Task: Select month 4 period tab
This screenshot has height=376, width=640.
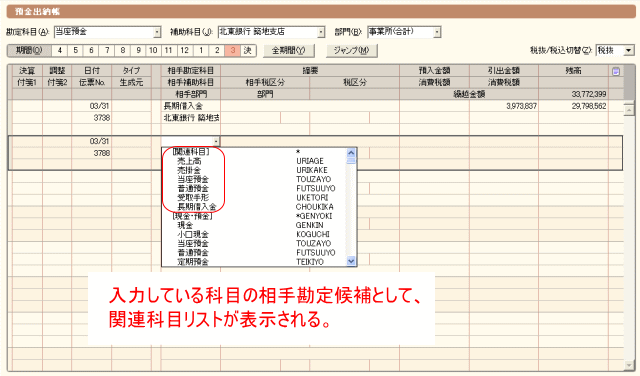Action: click(x=60, y=50)
